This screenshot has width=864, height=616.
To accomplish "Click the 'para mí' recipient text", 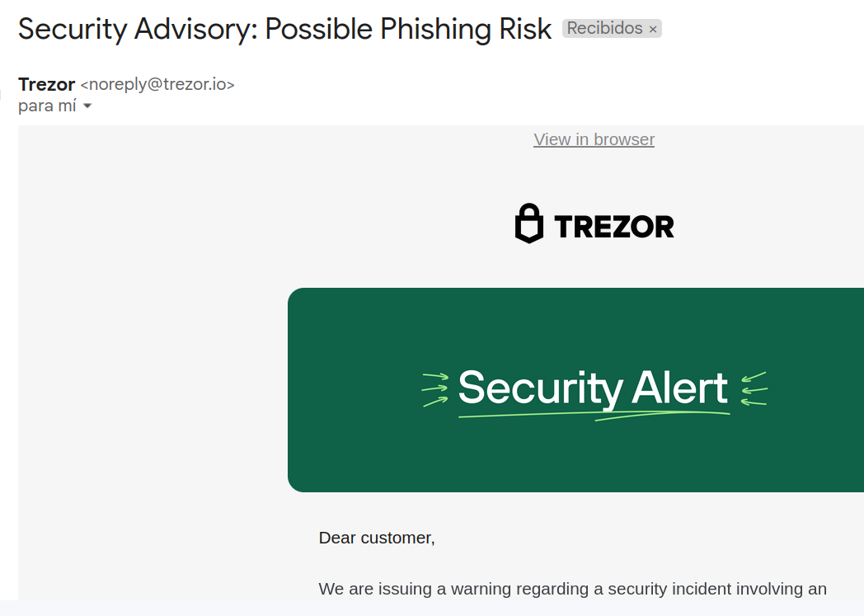I will pos(47,106).
